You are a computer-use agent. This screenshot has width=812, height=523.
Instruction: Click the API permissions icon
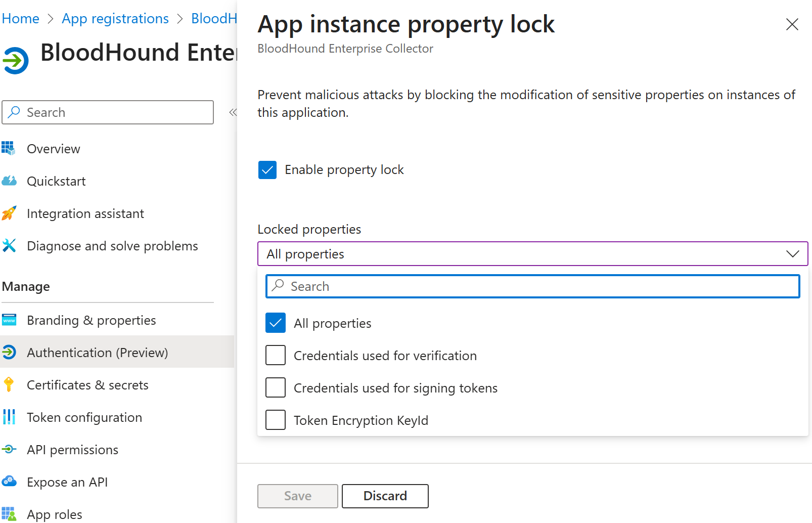(x=9, y=449)
